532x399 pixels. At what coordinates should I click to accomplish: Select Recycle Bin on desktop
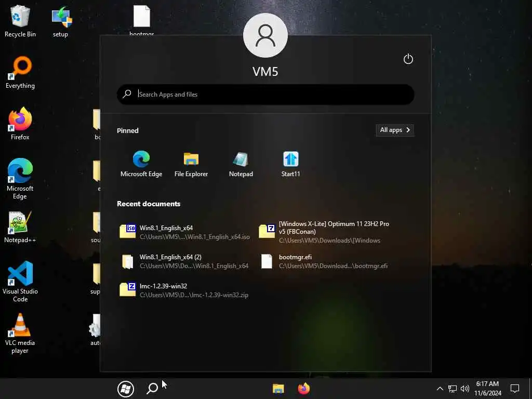pyautogui.click(x=20, y=21)
